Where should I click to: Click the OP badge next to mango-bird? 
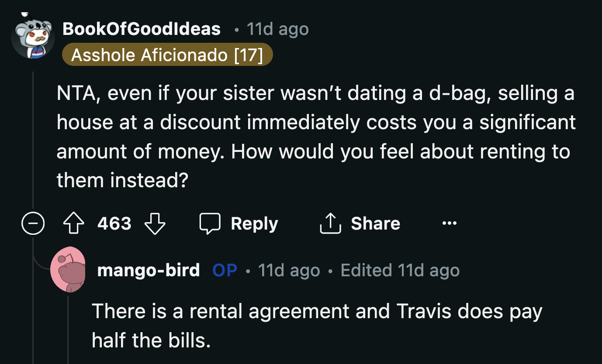click(224, 270)
